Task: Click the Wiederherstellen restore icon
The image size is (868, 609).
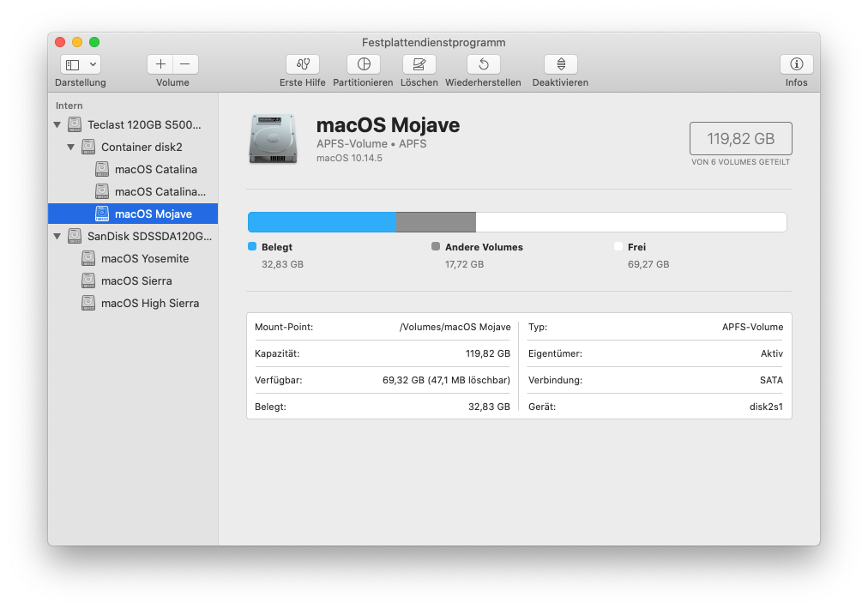Action: pos(483,64)
